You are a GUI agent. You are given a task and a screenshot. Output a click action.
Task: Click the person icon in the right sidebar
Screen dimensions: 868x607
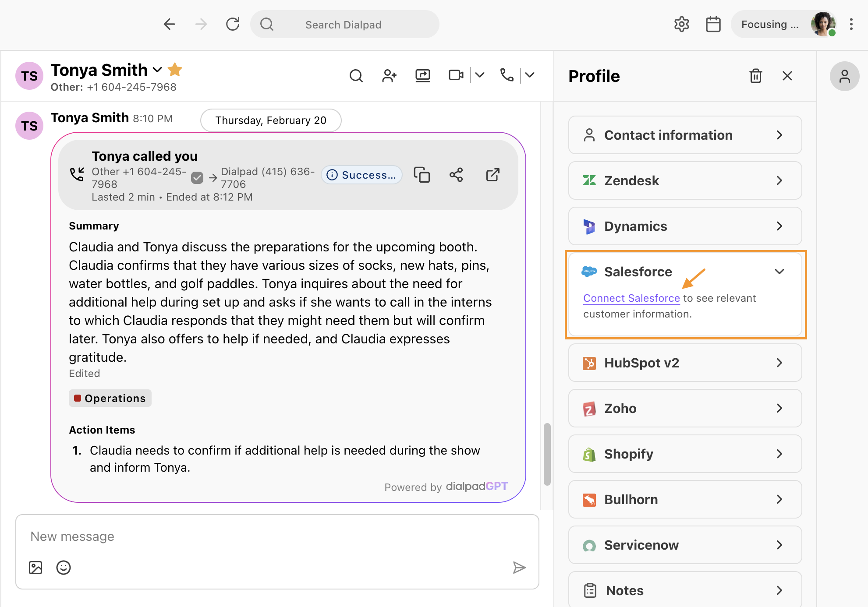[x=844, y=76]
